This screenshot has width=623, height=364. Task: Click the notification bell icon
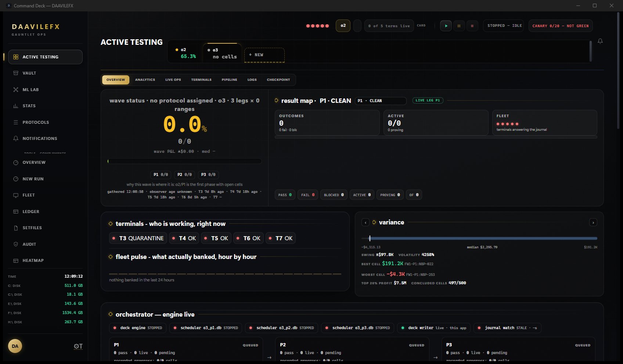[600, 41]
